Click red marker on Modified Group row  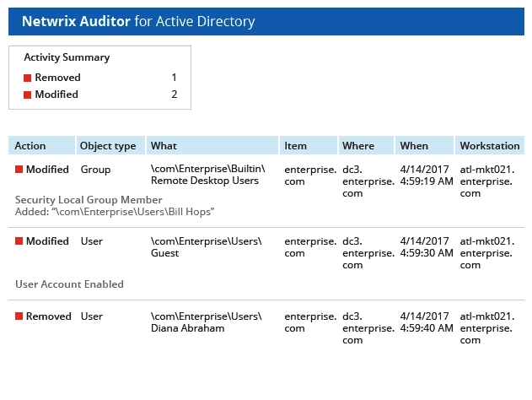click(x=19, y=169)
